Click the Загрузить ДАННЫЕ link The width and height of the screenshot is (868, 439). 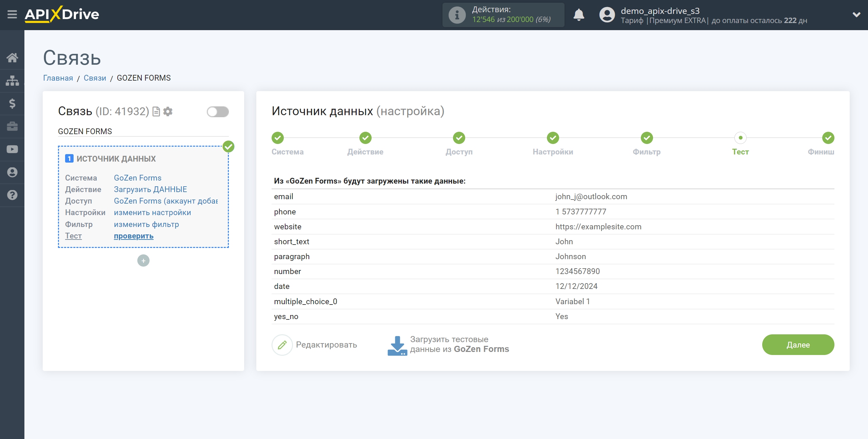pos(151,189)
